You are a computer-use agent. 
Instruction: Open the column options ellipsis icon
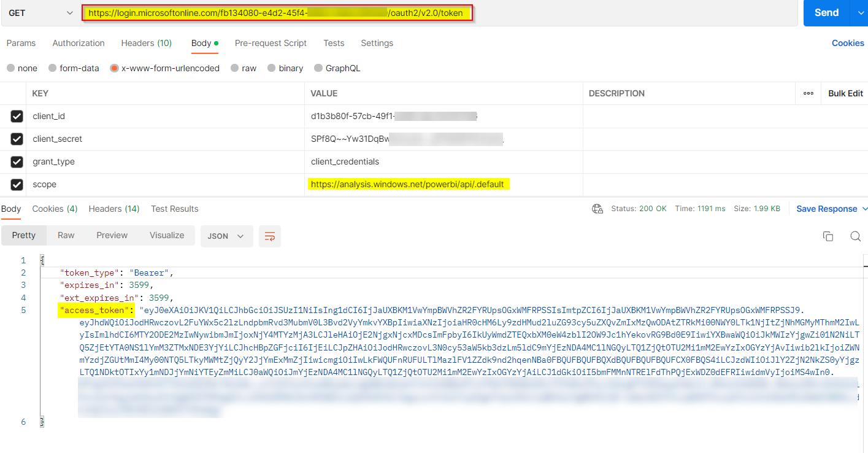pyautogui.click(x=808, y=93)
